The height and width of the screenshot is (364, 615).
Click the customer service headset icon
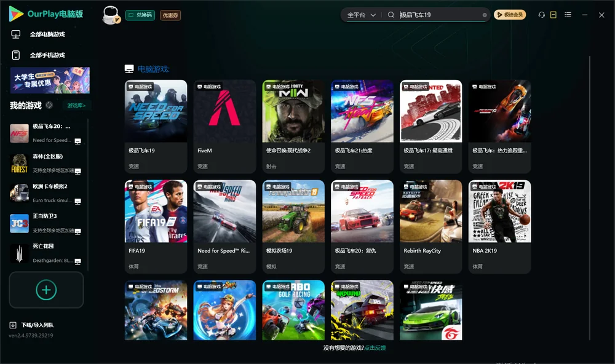(542, 15)
